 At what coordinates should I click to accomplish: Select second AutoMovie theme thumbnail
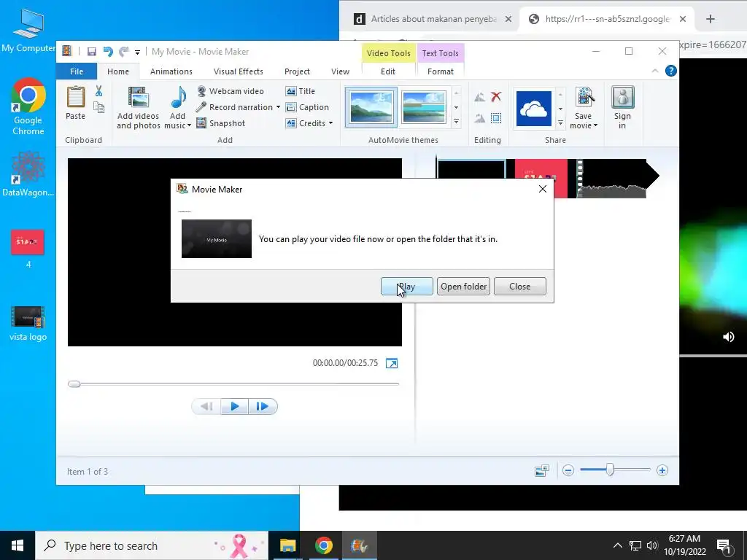tap(424, 107)
